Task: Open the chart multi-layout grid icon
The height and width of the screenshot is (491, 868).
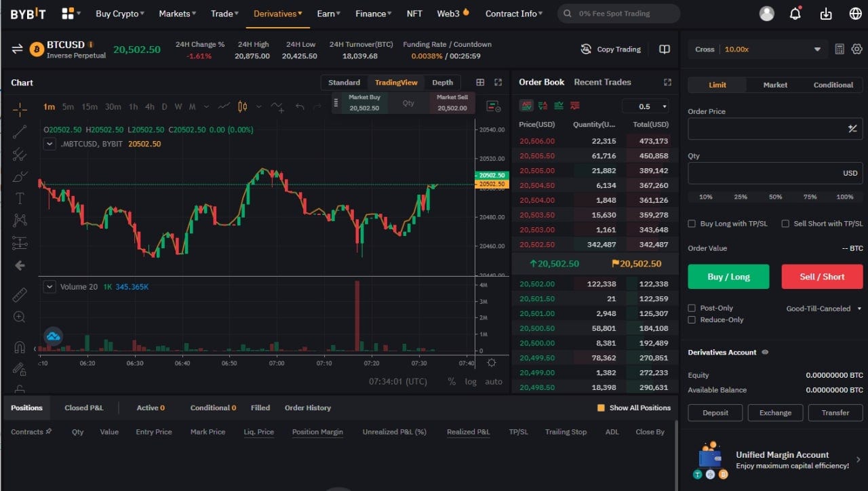Action: 480,82
